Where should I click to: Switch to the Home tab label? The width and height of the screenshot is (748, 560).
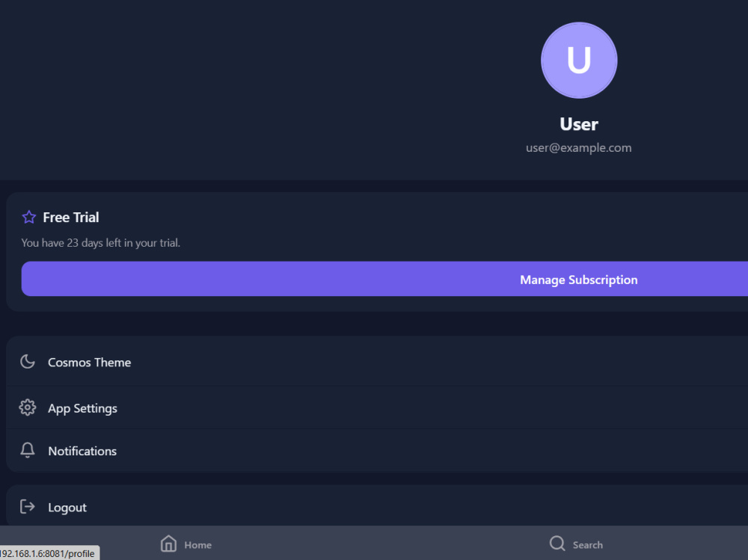(198, 545)
